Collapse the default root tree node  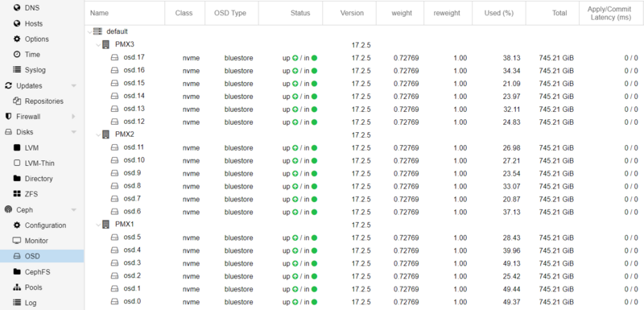89,31
